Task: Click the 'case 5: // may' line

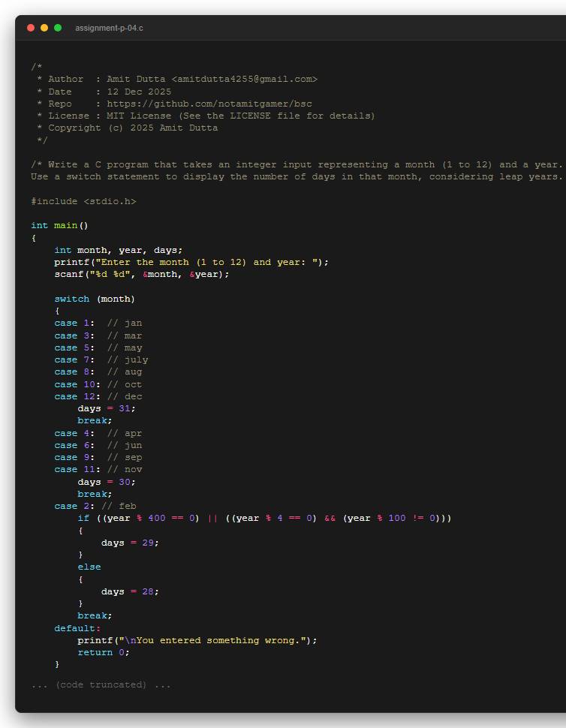Action: (x=98, y=347)
